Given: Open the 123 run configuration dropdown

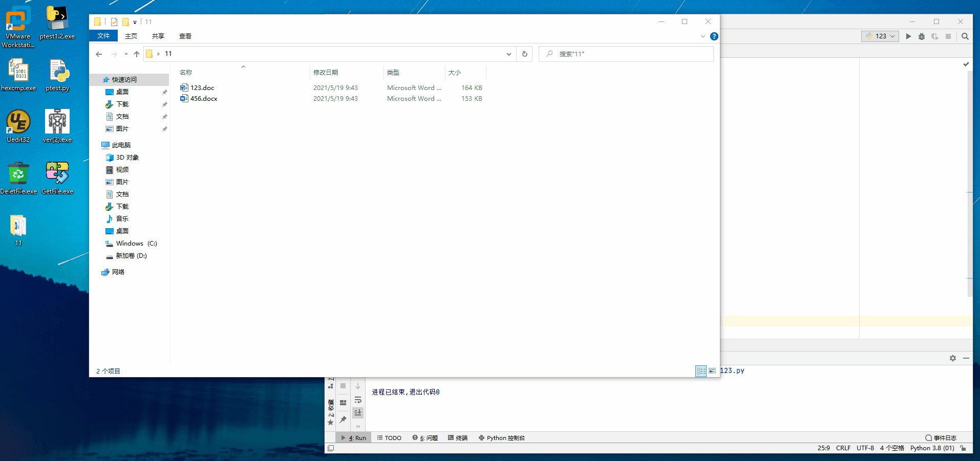Looking at the screenshot, I should [881, 36].
